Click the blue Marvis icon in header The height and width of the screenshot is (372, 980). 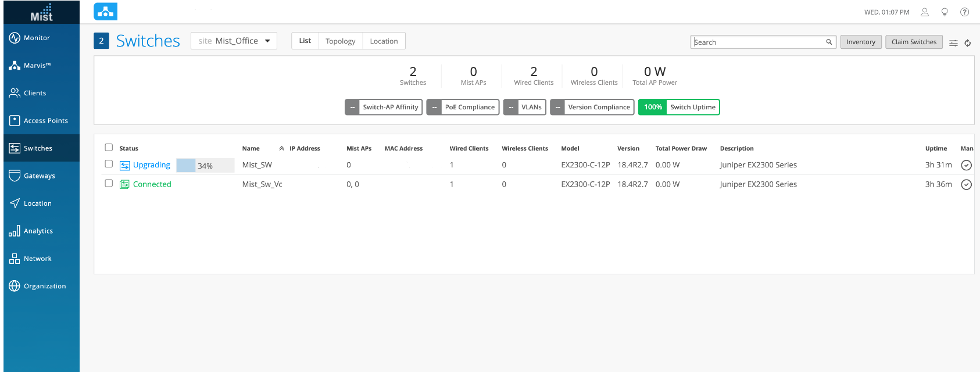tap(105, 12)
